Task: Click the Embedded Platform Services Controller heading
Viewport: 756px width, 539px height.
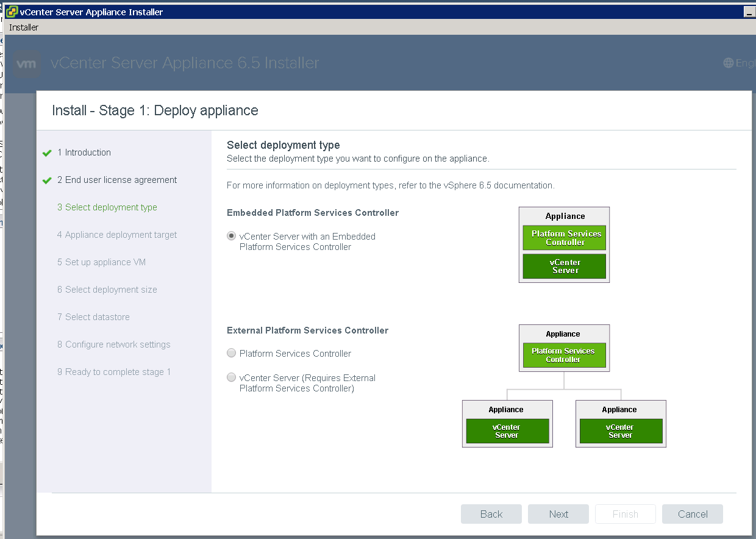Action: click(x=313, y=213)
